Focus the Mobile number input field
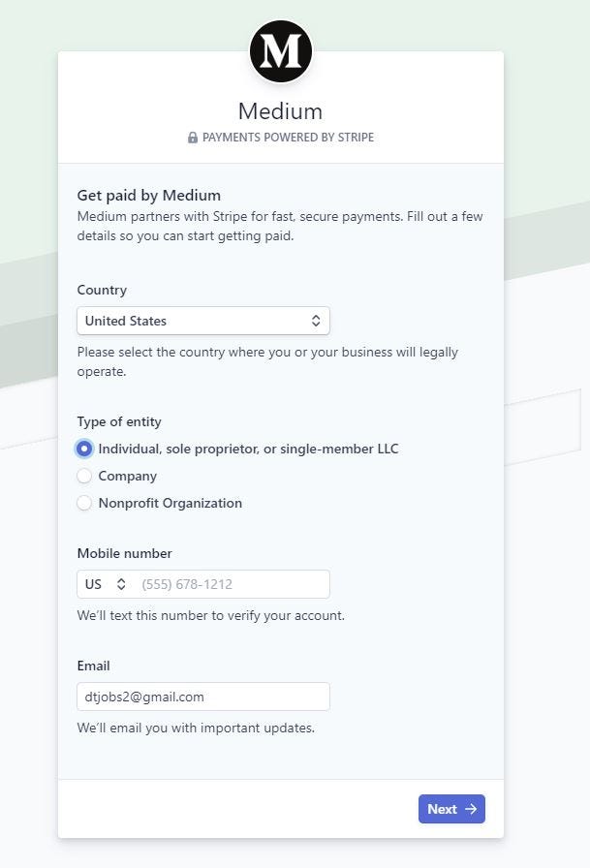The height and width of the screenshot is (868, 590). 231,584
